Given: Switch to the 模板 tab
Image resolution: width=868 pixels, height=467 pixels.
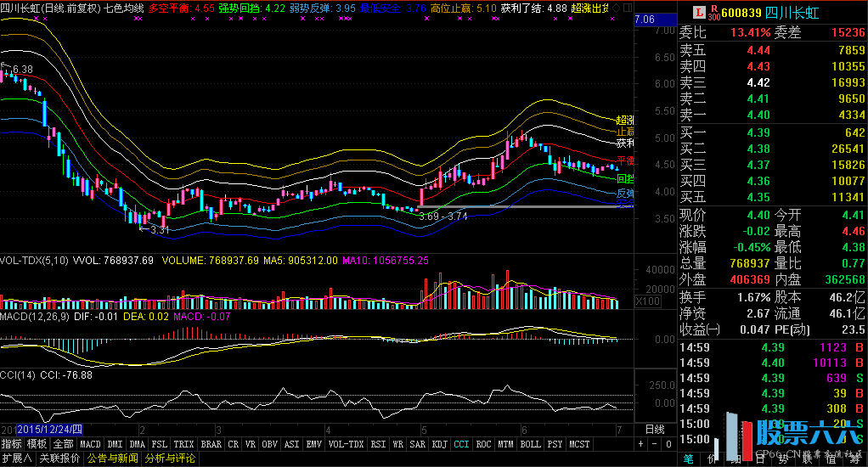Looking at the screenshot, I should pyautogui.click(x=37, y=444).
